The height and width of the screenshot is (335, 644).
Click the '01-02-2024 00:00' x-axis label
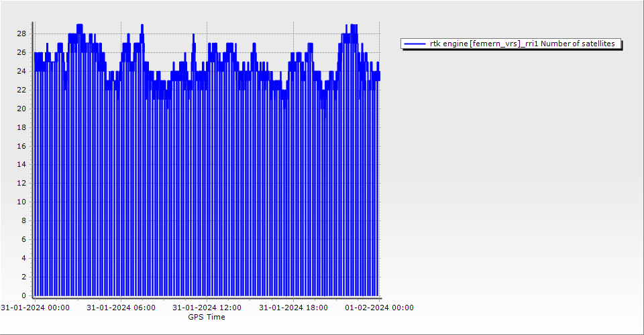tap(379, 308)
